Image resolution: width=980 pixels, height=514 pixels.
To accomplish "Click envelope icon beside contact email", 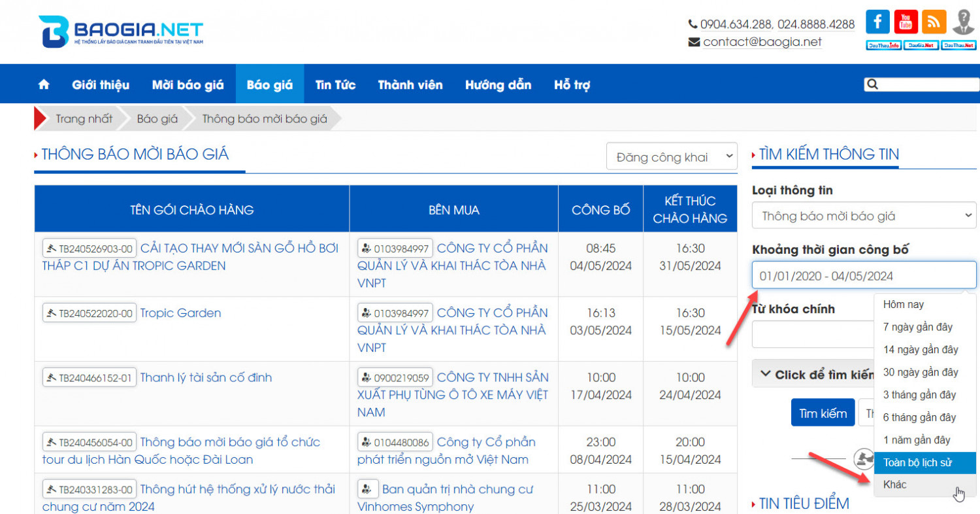I will click(694, 42).
